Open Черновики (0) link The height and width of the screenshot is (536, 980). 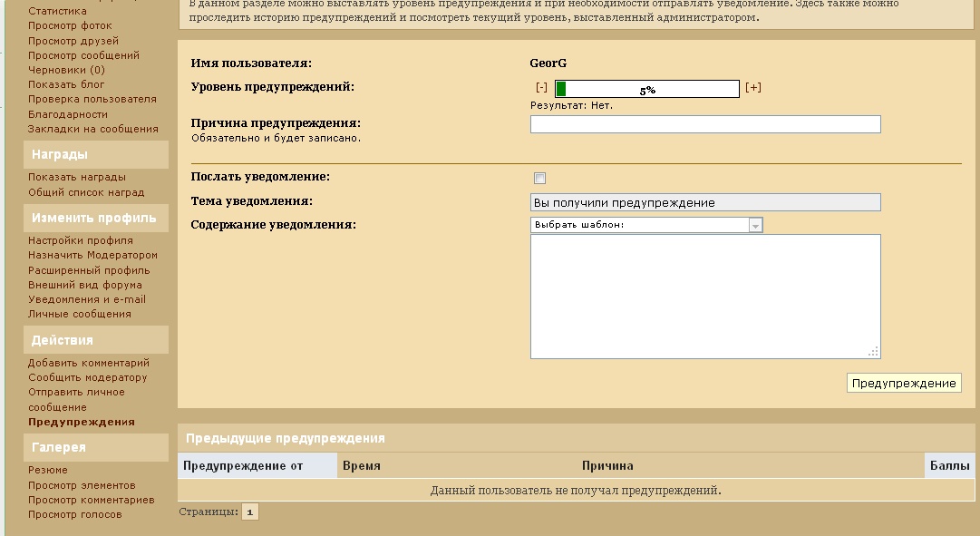pyautogui.click(x=66, y=70)
